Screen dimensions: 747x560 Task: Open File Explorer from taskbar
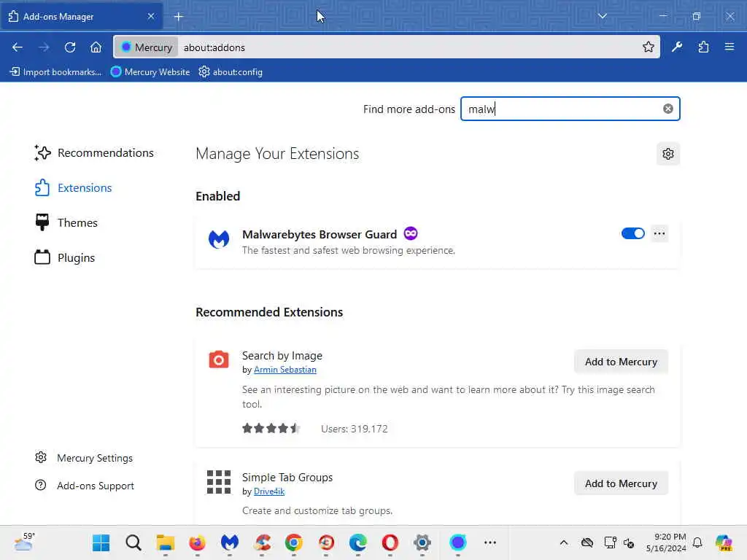point(166,542)
